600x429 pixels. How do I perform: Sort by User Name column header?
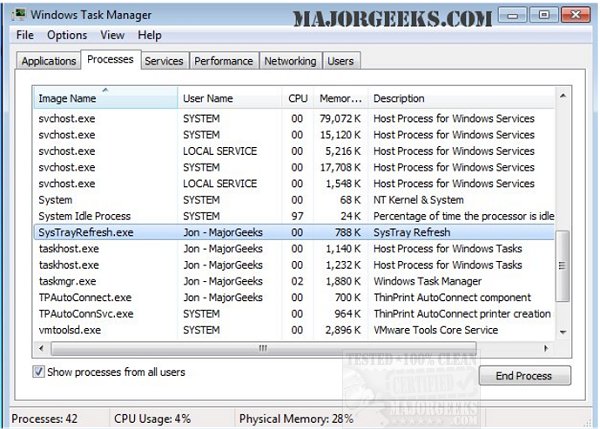pyautogui.click(x=230, y=98)
